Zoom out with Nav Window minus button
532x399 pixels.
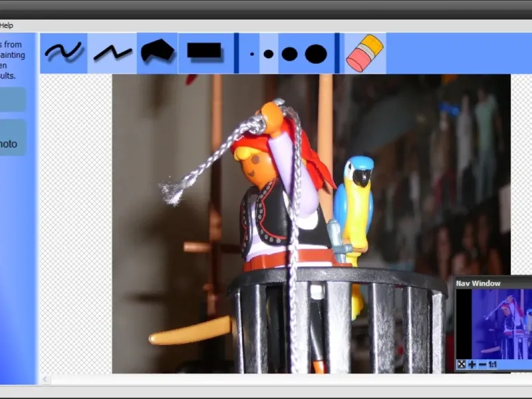click(482, 364)
